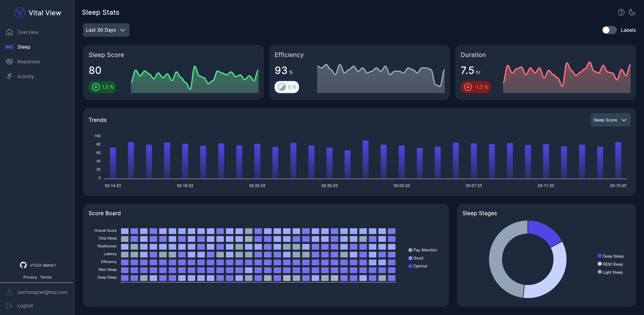Toggle Light Sleep legend entry
The image size is (644, 315).
[x=612, y=272]
